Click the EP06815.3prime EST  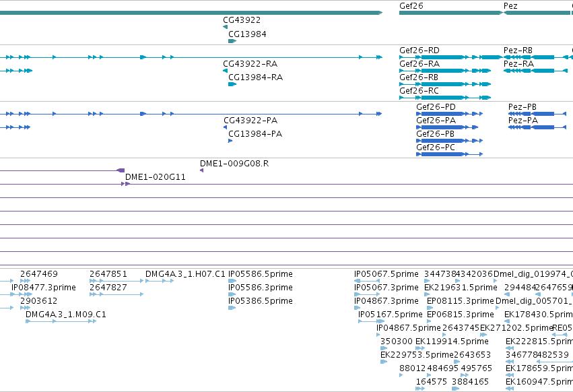[429, 321]
